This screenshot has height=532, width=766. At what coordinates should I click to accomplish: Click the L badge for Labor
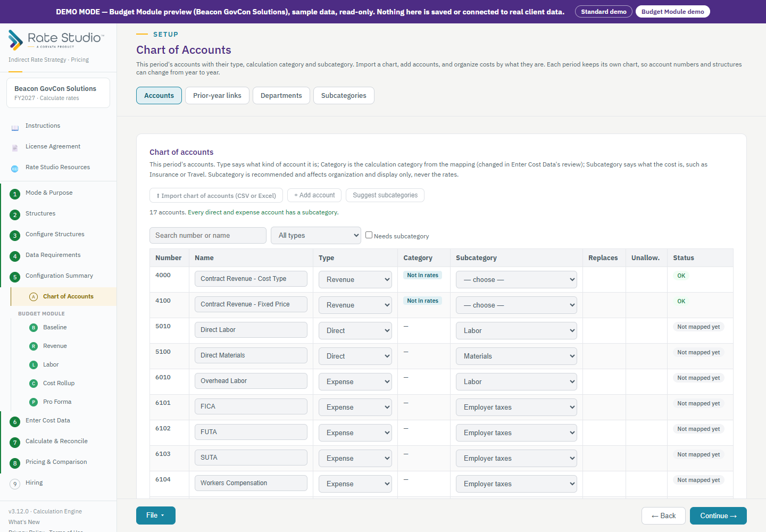tap(34, 365)
